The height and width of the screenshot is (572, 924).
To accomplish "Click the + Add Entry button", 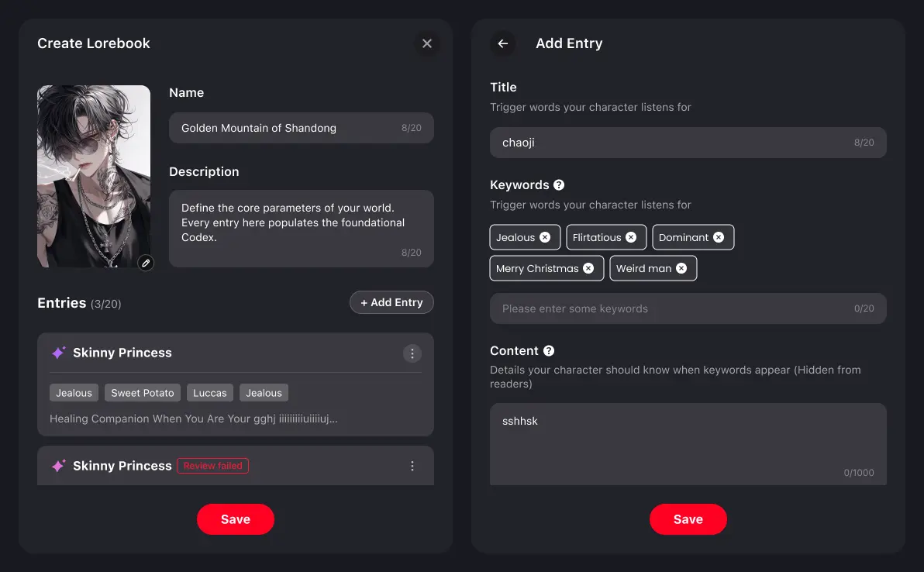I will point(392,302).
